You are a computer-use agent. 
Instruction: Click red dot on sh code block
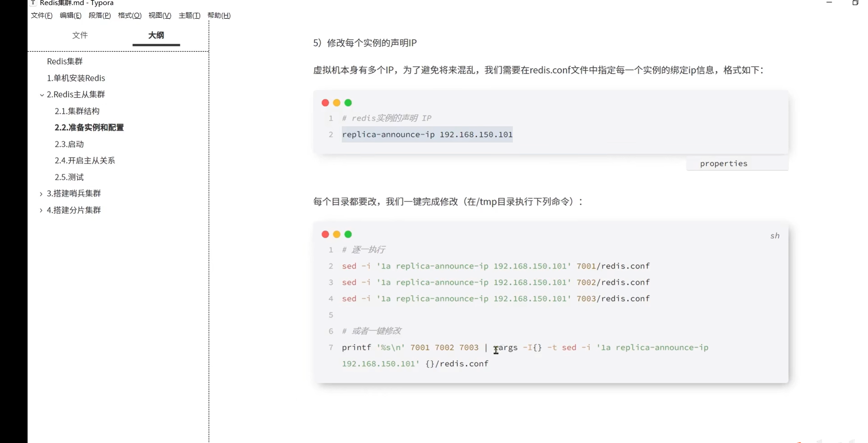[325, 235]
